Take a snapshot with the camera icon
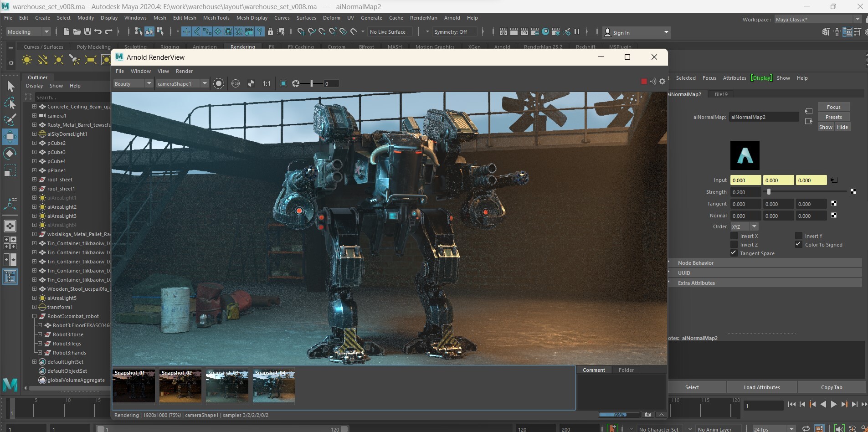Screen dimensions: 868x432 [x=648, y=415]
